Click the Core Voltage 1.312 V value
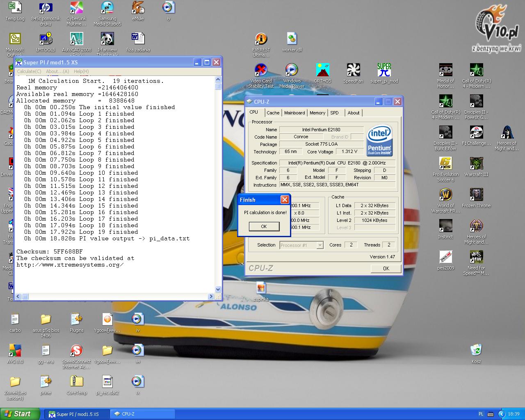The width and height of the screenshot is (525, 420). coord(349,151)
